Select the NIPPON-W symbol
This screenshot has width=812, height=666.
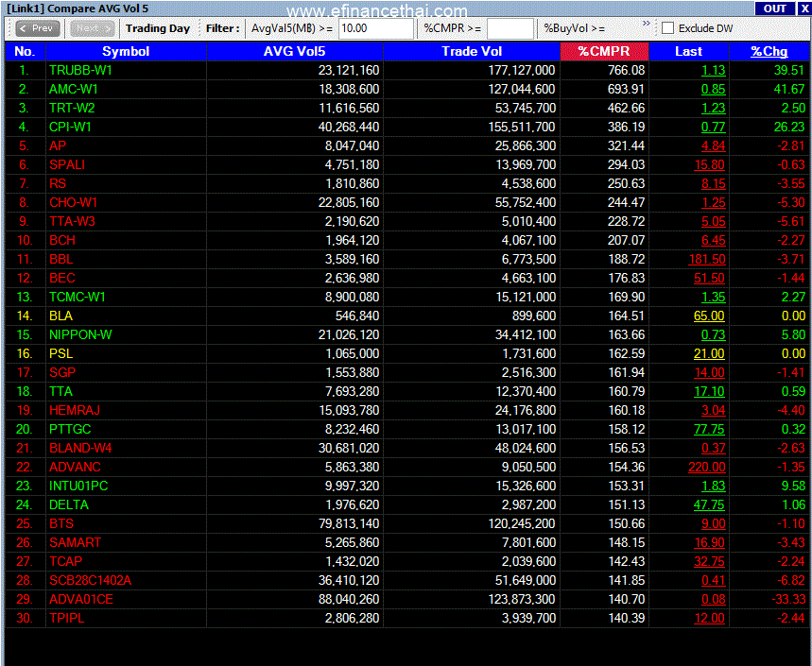[x=80, y=334]
